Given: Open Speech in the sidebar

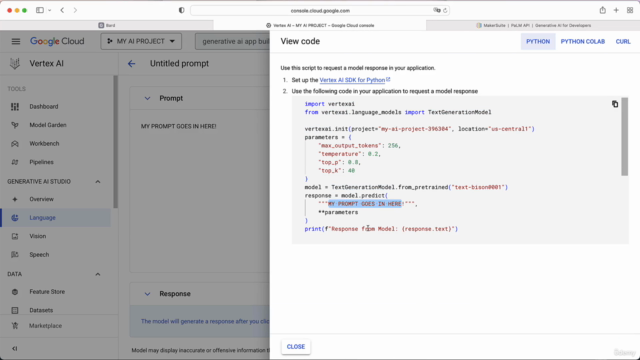Looking at the screenshot, I should click(x=39, y=255).
